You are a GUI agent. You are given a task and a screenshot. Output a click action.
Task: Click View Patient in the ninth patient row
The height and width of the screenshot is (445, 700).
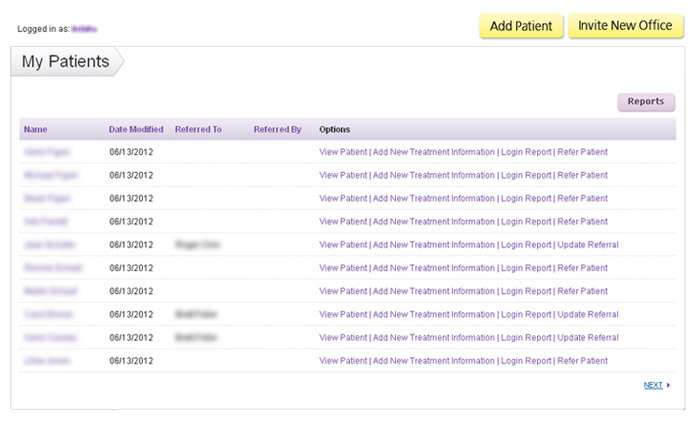(x=343, y=338)
